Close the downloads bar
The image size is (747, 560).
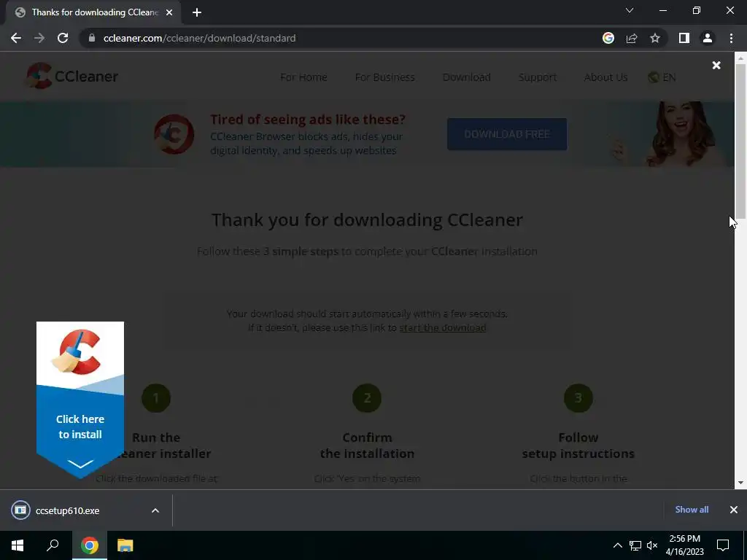point(734,510)
